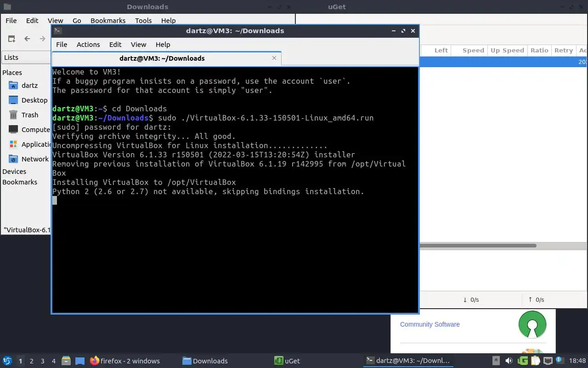
Task: Open the clipboard manager tray icon
Action: coord(535,361)
